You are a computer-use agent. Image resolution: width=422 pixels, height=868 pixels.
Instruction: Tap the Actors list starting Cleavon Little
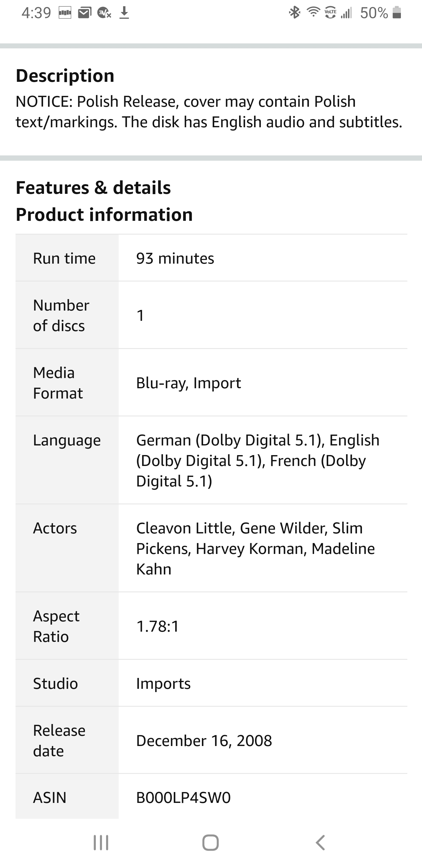pyautogui.click(x=255, y=549)
